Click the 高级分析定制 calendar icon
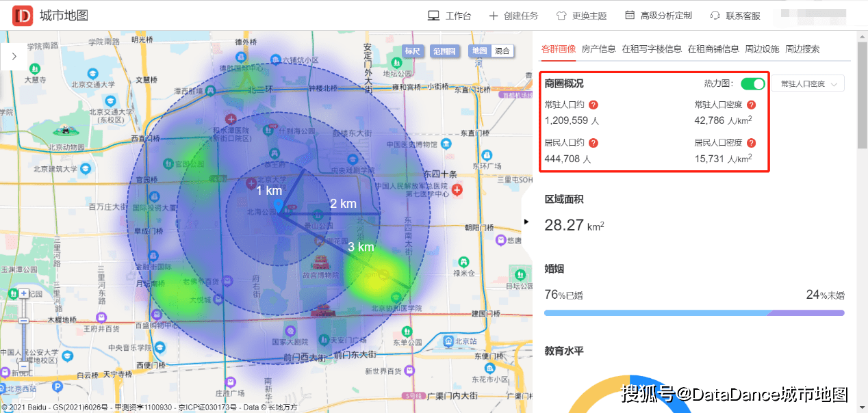 [630, 15]
